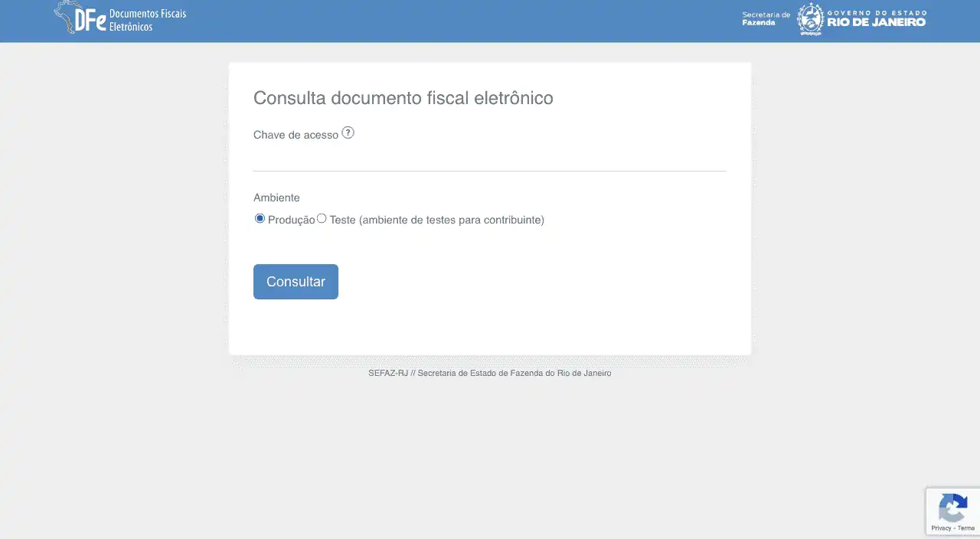The image size is (980, 539).
Task: Click the reCAPTCHA badge icon
Action: click(x=953, y=508)
